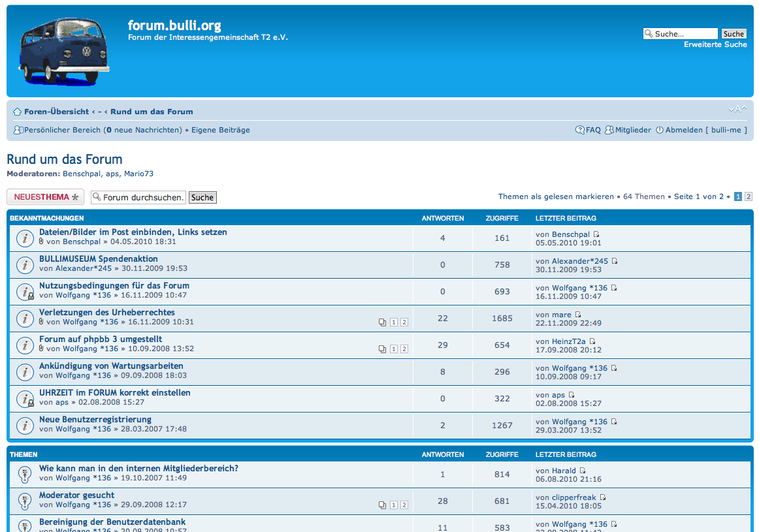Open page 2 of Verletzungen des Urheberrechtes
Viewport: 759px width, 532px height.
point(404,322)
